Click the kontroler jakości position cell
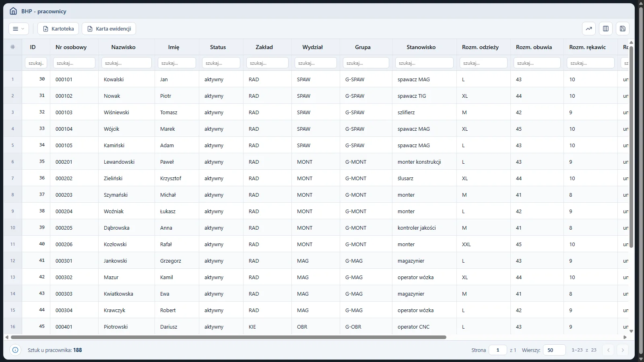Viewport: 644px width, 362px height. pyautogui.click(x=425, y=228)
